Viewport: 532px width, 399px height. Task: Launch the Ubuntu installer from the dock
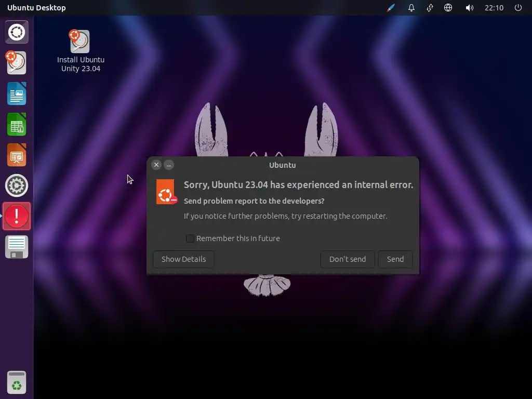coord(16,63)
